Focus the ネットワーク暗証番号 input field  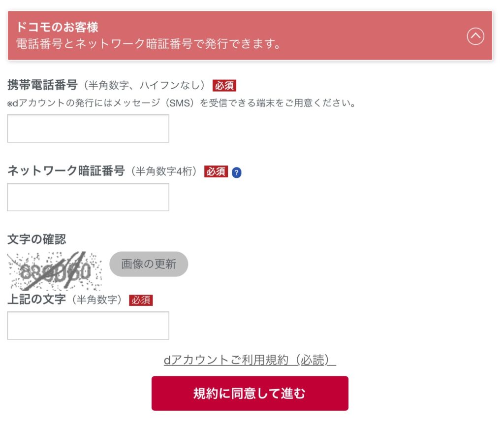point(88,197)
